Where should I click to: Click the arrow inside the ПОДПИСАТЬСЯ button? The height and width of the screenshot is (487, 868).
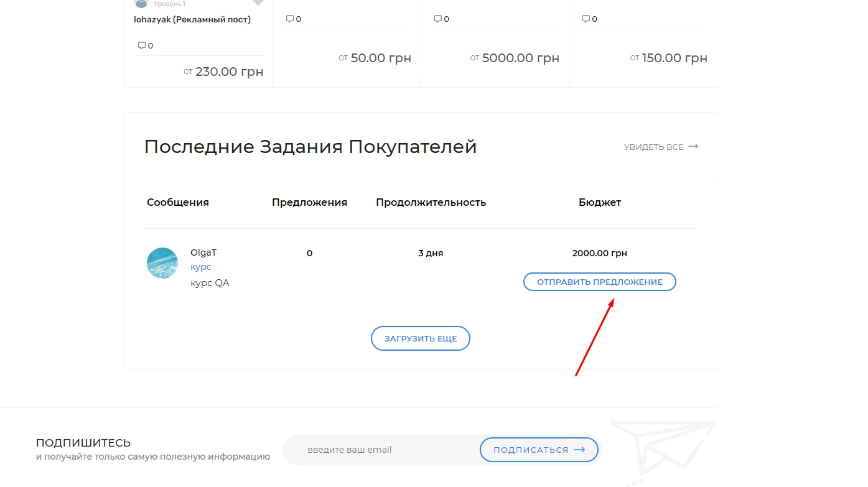(x=579, y=450)
